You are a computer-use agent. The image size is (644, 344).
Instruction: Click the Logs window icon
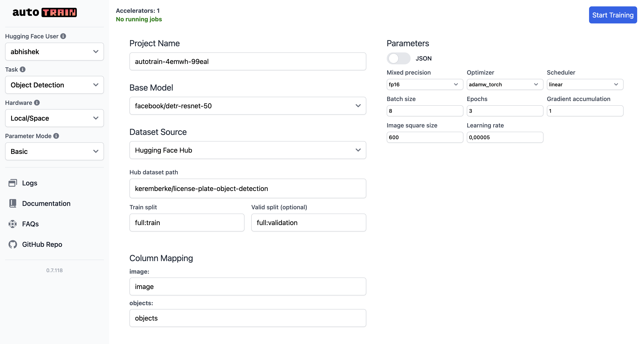(13, 183)
